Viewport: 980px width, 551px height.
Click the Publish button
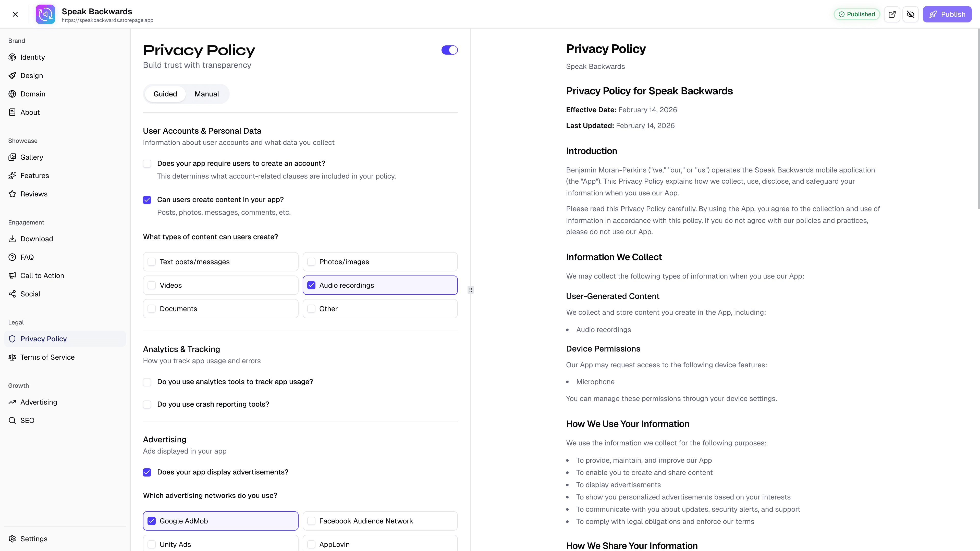pos(947,14)
